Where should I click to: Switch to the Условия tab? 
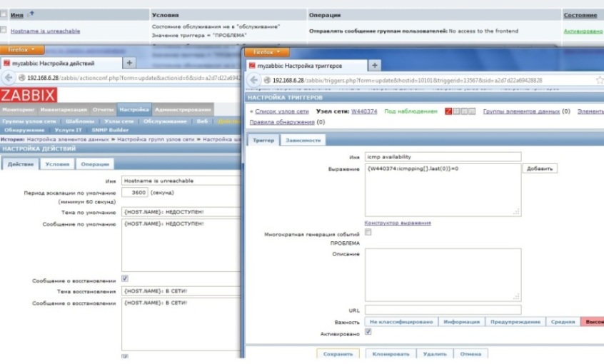click(57, 164)
